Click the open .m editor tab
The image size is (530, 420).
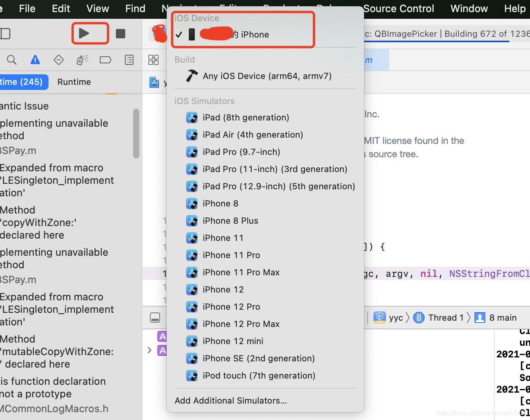click(377, 60)
